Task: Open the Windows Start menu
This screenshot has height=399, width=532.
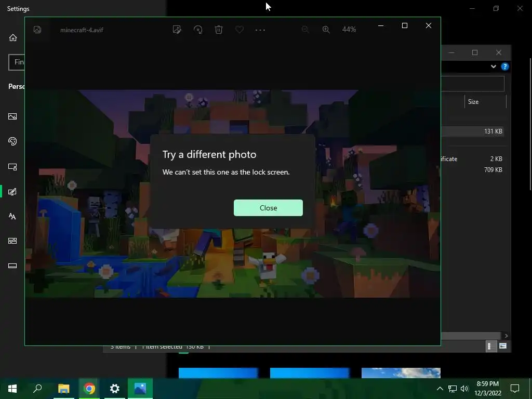Action: (x=12, y=389)
